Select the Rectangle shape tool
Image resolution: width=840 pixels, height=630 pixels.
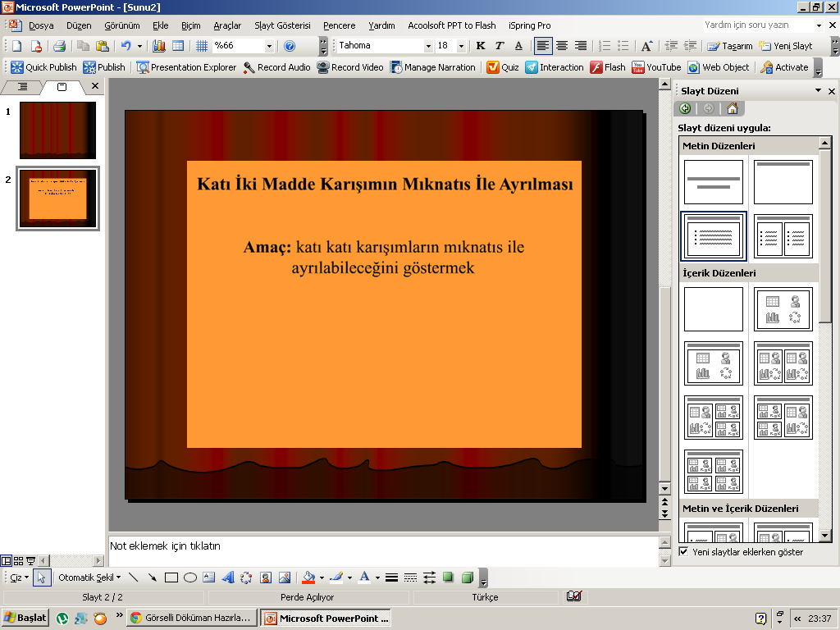[x=171, y=577]
